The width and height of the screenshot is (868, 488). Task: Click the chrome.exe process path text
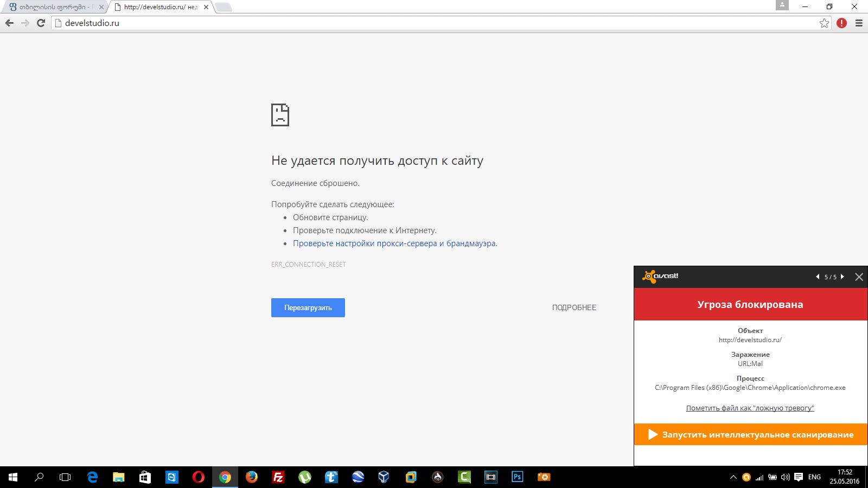pyautogui.click(x=750, y=388)
